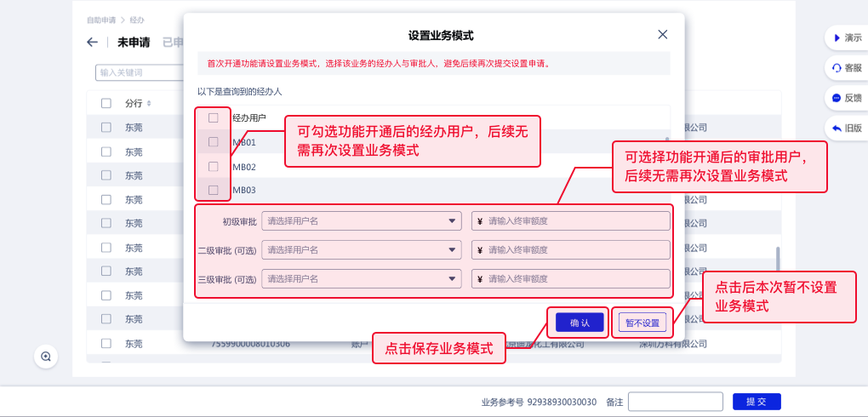This screenshot has height=417, width=868.
Task: Open the 初级审批 user name dropdown
Action: (x=362, y=221)
